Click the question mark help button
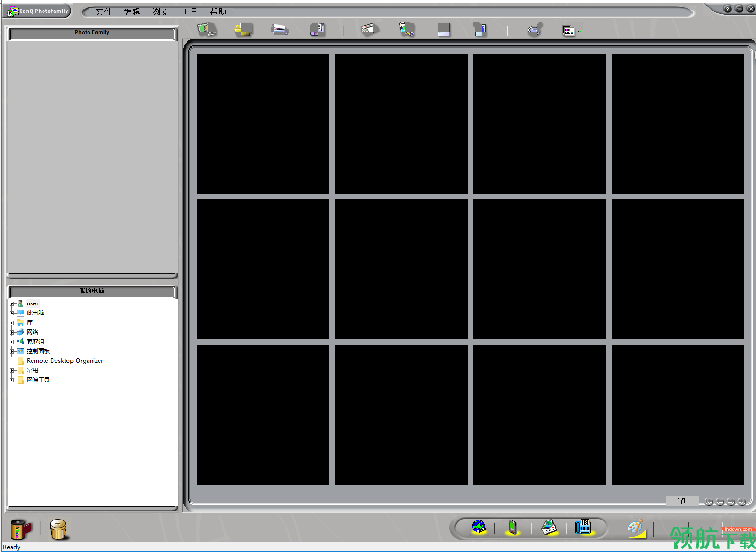The image size is (756, 552). click(x=727, y=9)
